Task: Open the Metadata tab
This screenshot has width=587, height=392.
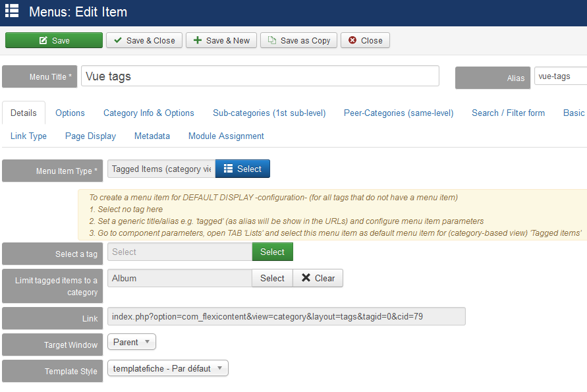Action: pos(152,136)
